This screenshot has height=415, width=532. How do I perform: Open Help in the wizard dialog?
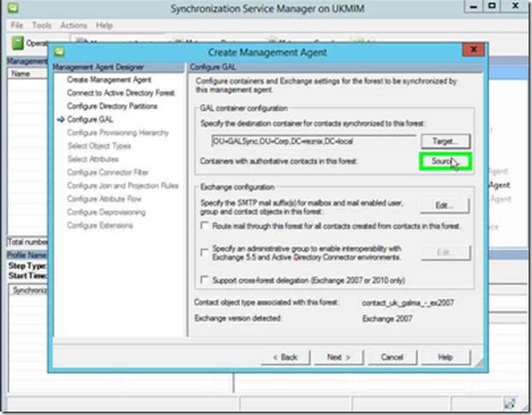click(x=445, y=358)
